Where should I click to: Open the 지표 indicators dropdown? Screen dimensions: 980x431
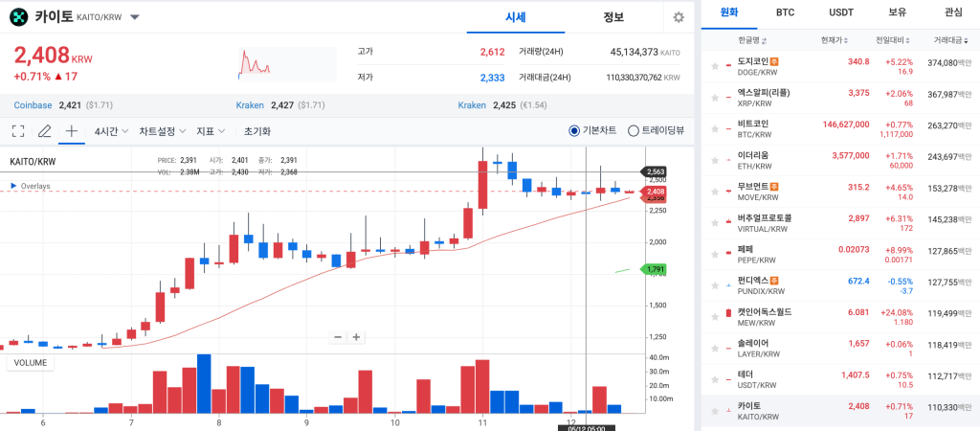coord(211,131)
